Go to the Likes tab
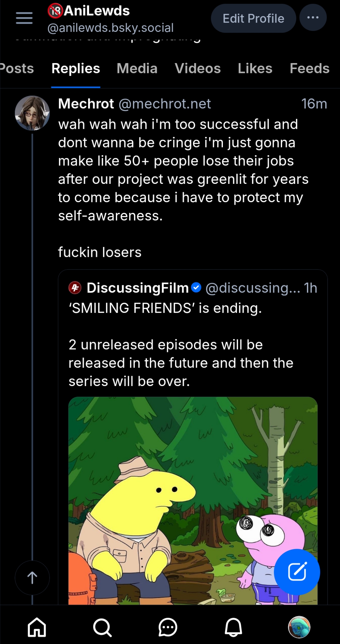This screenshot has height=644, width=340. pyautogui.click(x=255, y=69)
